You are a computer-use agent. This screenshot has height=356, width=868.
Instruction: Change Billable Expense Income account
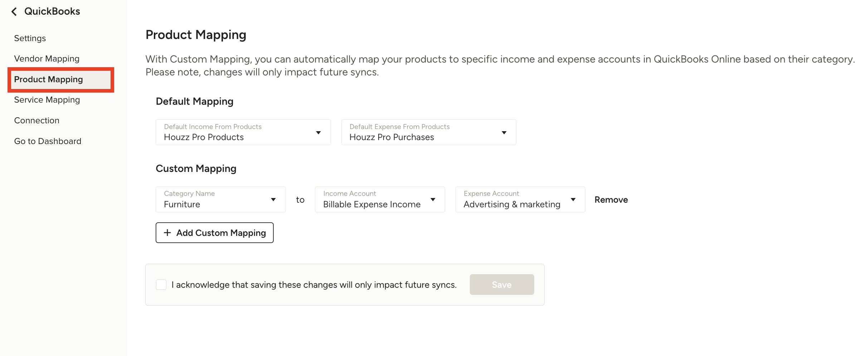pyautogui.click(x=379, y=199)
